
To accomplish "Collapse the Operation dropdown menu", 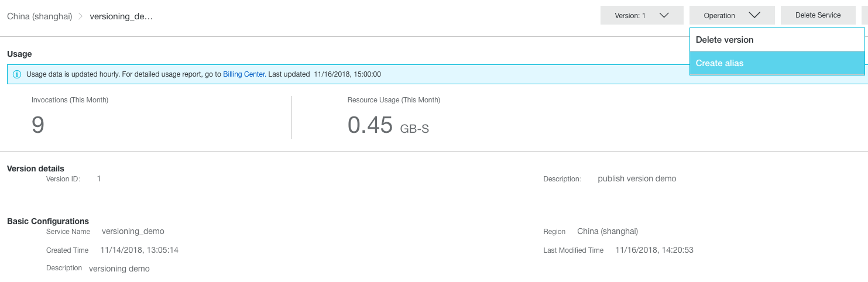I will 732,15.
